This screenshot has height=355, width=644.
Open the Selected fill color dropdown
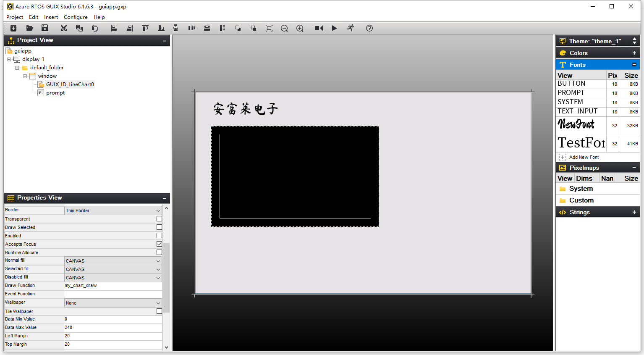coord(113,269)
